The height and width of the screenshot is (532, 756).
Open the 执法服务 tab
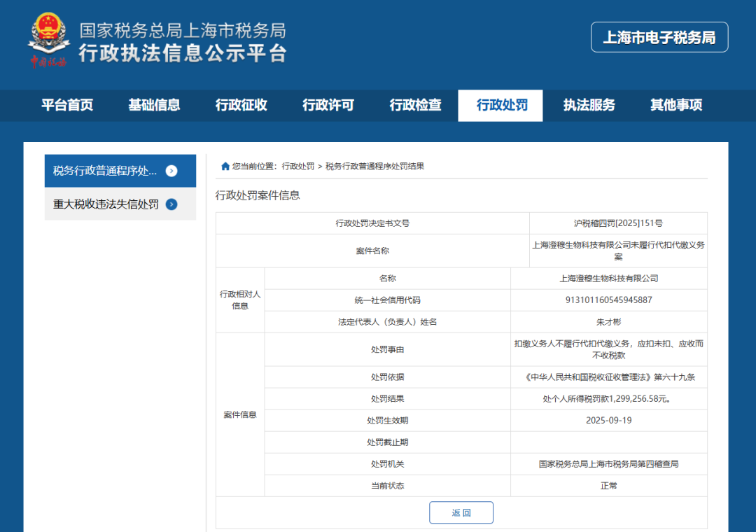tap(589, 105)
